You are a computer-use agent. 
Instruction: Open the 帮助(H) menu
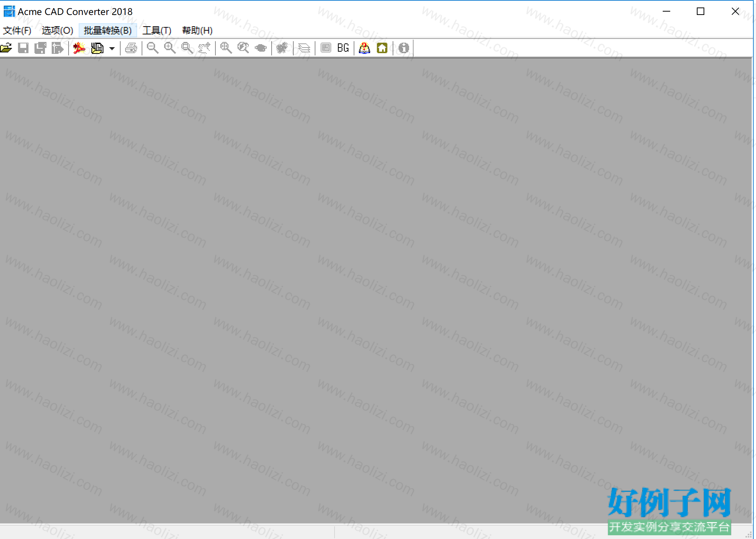click(197, 30)
